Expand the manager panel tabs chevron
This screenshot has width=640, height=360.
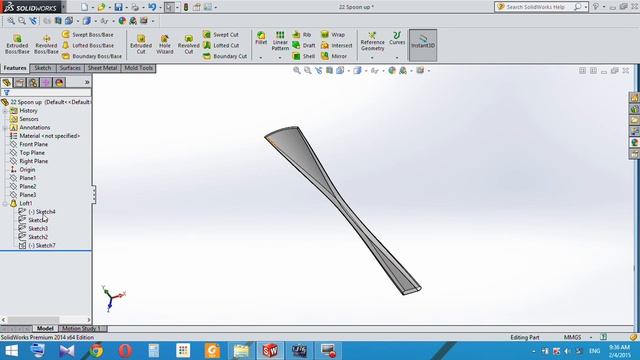click(87, 82)
